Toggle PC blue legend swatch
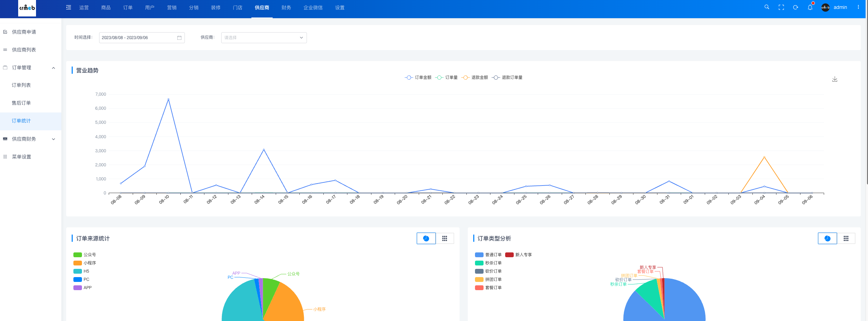This screenshot has height=321, width=868. click(x=78, y=280)
